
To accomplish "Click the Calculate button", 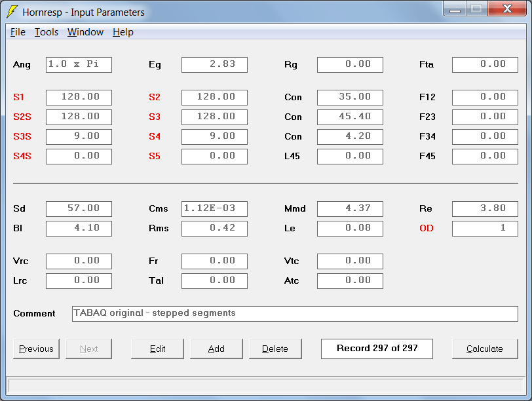I will [x=485, y=349].
